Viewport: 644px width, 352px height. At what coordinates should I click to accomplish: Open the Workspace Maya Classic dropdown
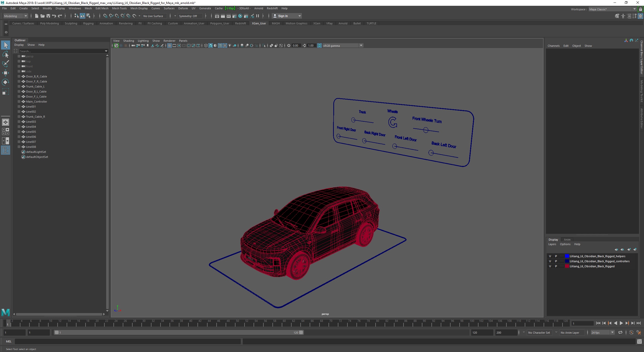pos(612,9)
